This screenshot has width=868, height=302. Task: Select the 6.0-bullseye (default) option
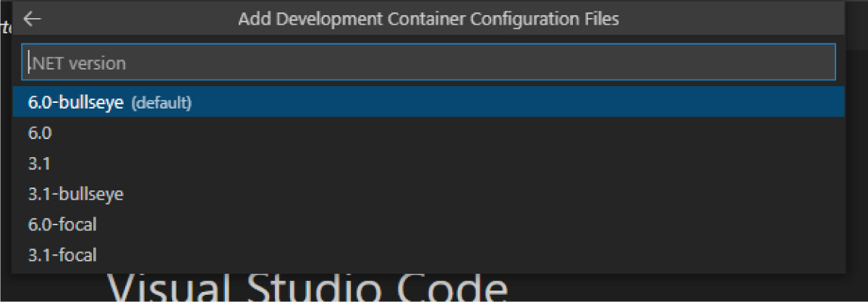(429, 103)
